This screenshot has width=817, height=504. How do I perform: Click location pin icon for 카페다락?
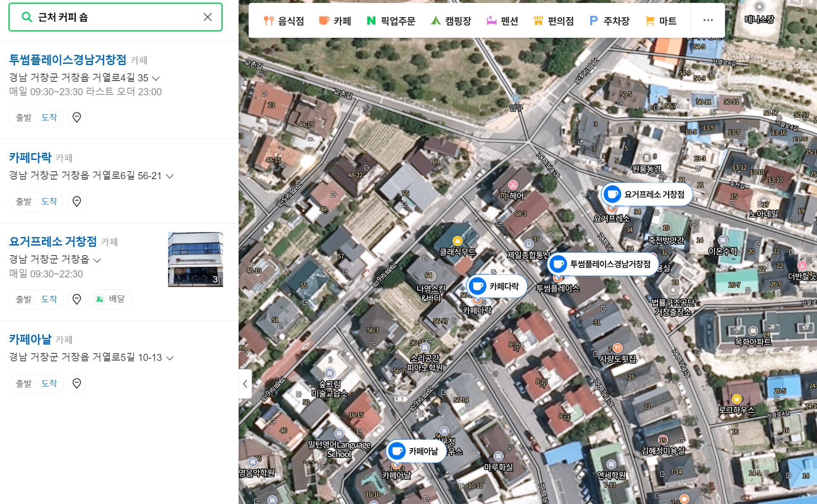[x=77, y=201]
